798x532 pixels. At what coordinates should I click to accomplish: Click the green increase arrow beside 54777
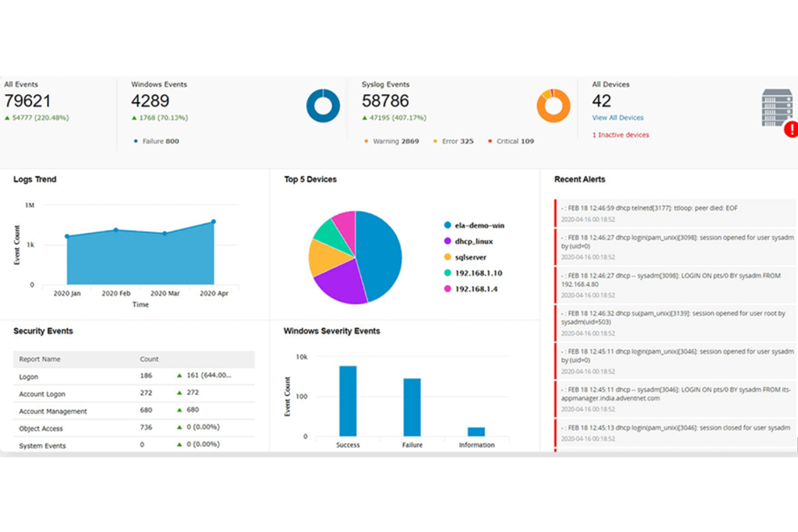click(6, 117)
